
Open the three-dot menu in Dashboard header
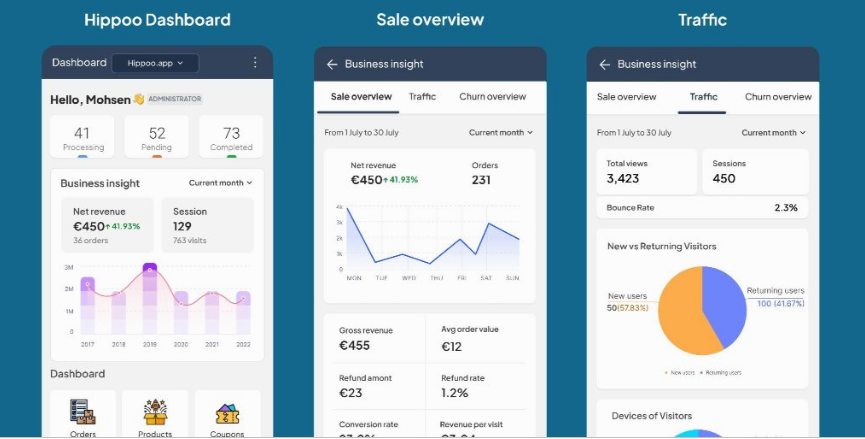[x=255, y=62]
